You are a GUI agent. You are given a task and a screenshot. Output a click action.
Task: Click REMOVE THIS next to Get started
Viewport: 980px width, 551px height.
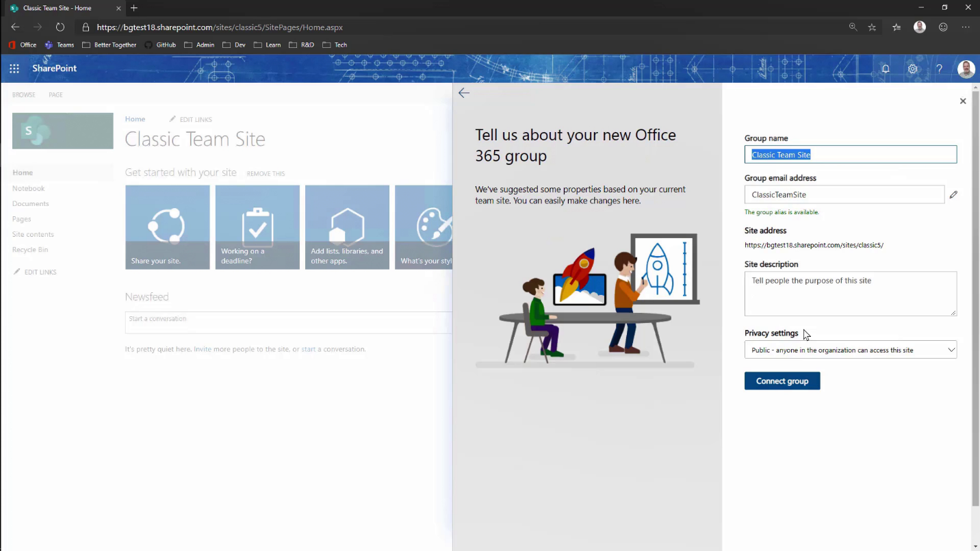point(266,174)
